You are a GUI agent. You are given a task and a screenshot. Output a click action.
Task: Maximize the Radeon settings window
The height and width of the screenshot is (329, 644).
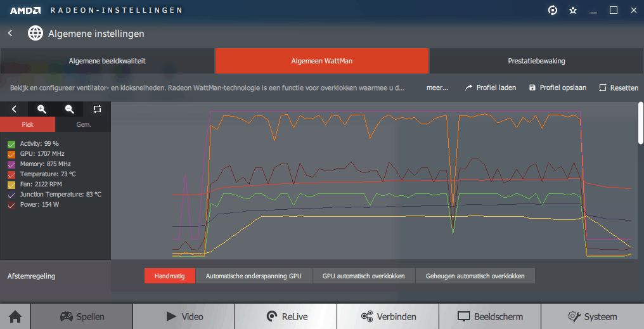click(613, 10)
